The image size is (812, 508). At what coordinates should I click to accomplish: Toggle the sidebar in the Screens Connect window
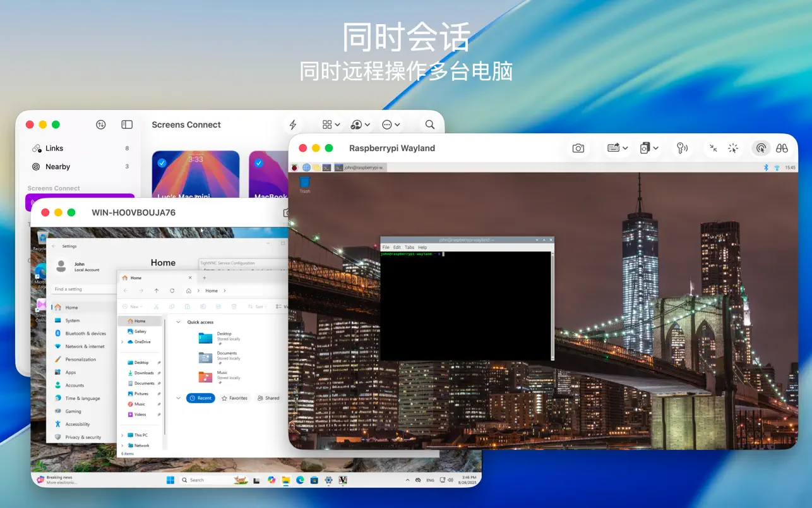pyautogui.click(x=127, y=124)
